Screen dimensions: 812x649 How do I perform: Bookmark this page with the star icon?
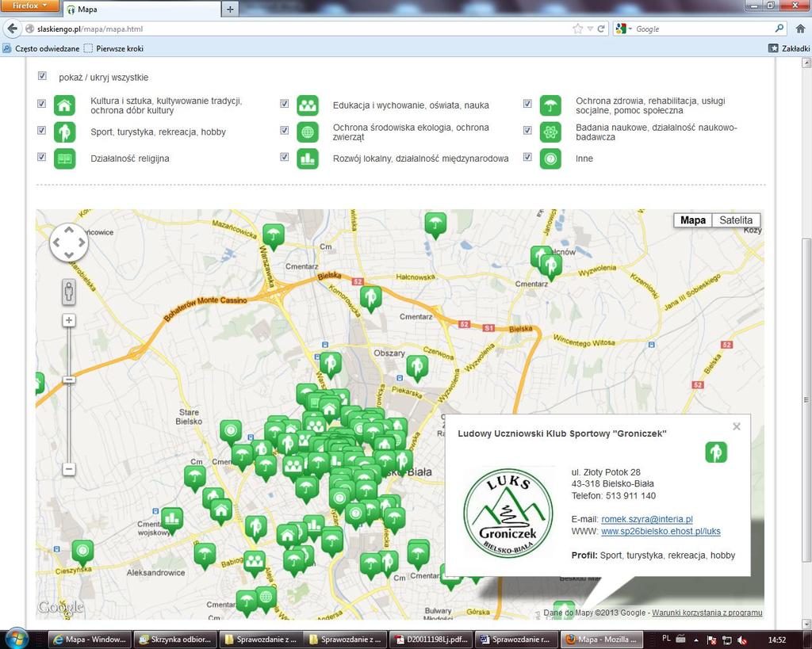point(578,29)
